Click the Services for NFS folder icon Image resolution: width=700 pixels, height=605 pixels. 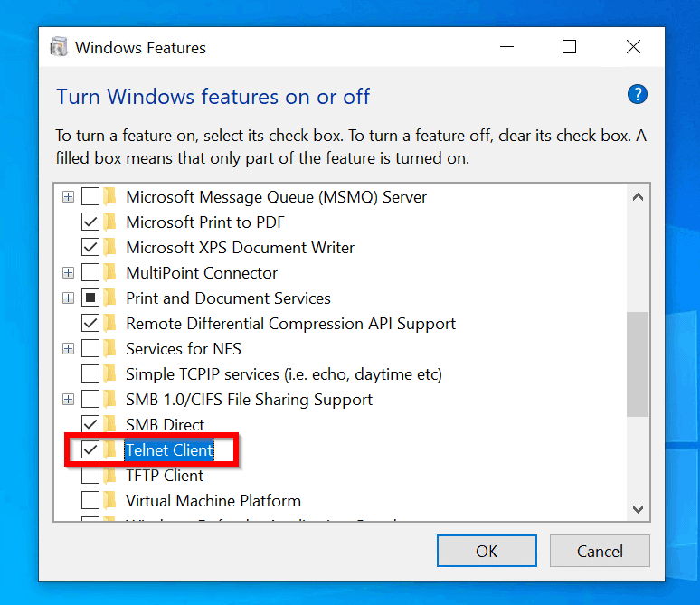pyautogui.click(x=109, y=348)
